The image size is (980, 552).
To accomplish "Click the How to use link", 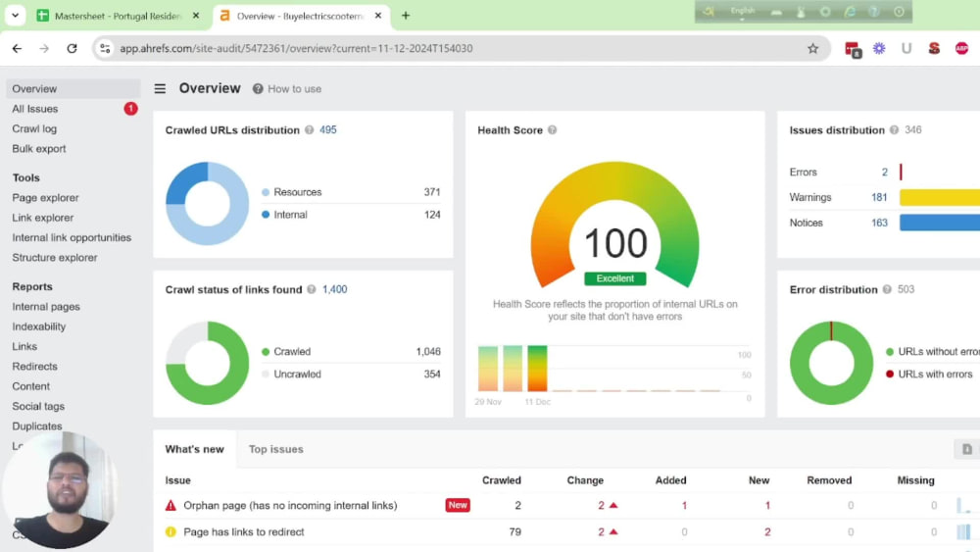I will pos(294,89).
